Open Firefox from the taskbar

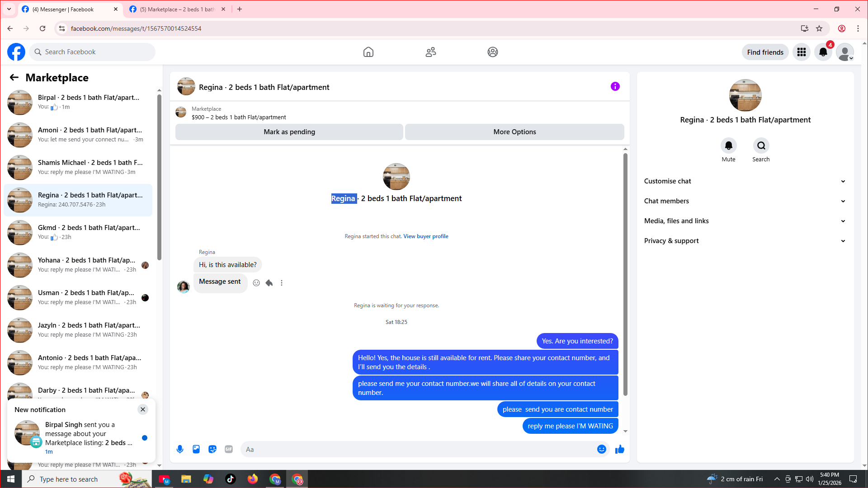coord(253,479)
